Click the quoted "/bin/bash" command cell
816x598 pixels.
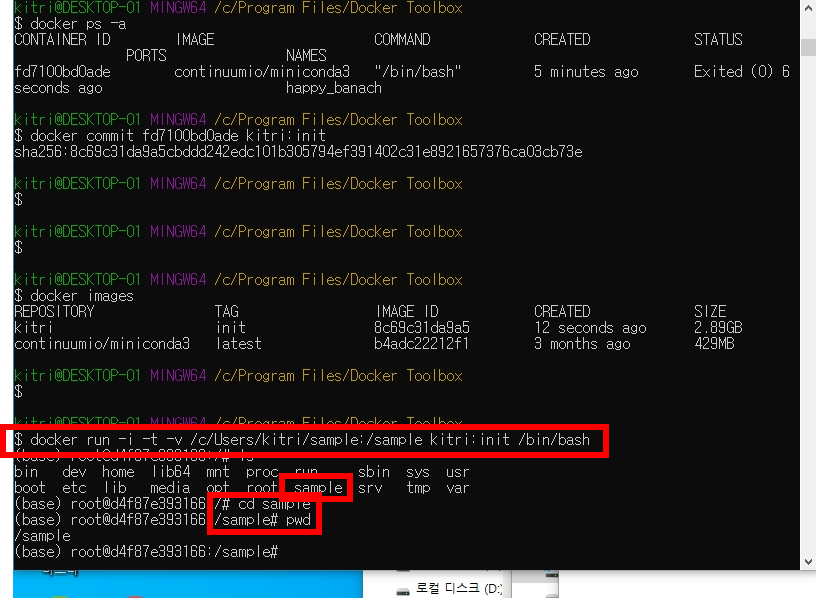(x=418, y=72)
